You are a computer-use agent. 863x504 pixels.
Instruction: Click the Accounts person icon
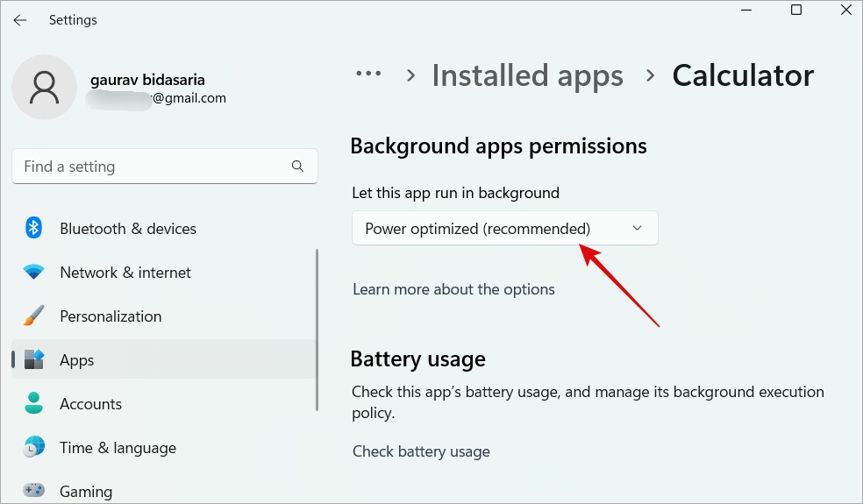pos(34,404)
